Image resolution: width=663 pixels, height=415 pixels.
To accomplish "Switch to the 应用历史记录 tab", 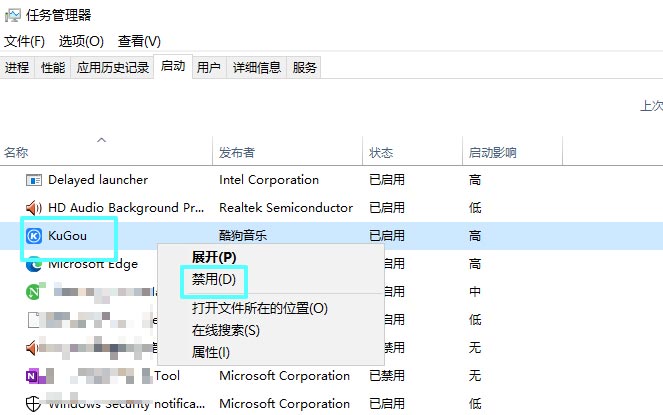I will (112, 67).
